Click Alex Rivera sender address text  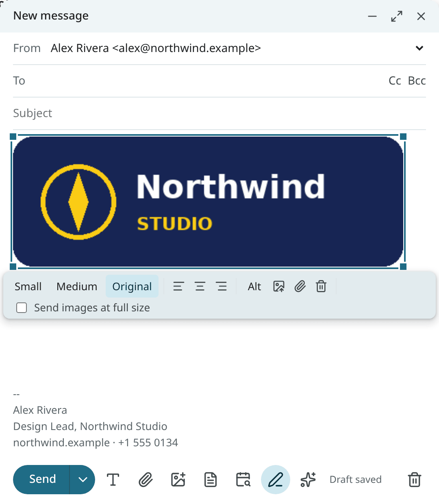(156, 48)
